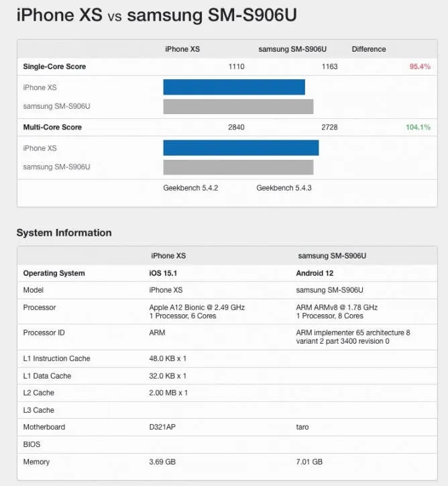Click the gray samsung multi-core bar
The image size is (448, 486).
(x=238, y=167)
